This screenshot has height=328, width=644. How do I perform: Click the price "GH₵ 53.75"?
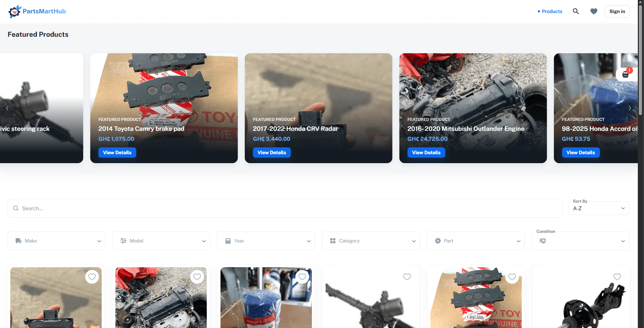(x=576, y=139)
